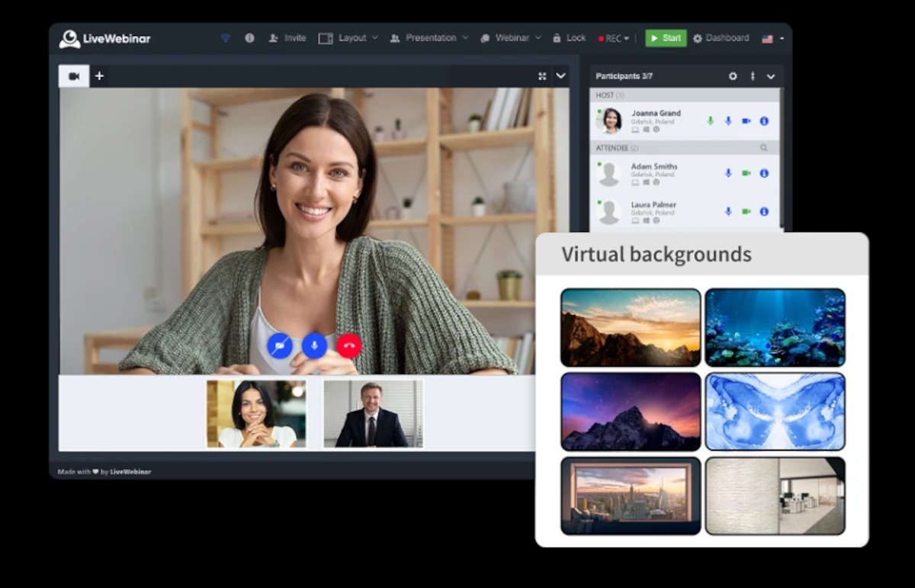The image size is (915, 588).
Task: Search attendees with the magnifier icon
Action: click(764, 148)
